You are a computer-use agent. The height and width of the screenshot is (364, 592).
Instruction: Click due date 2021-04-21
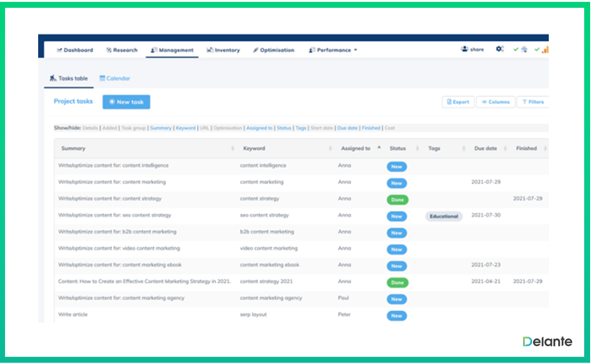point(486,281)
